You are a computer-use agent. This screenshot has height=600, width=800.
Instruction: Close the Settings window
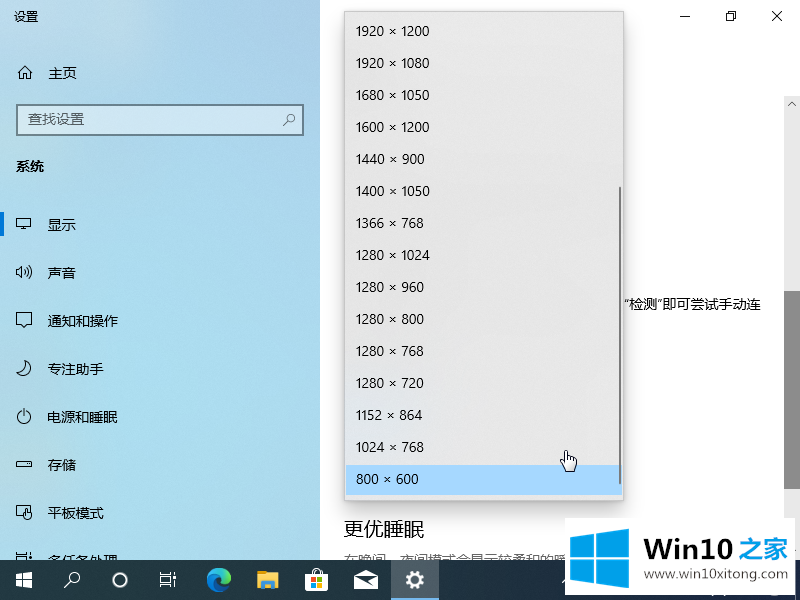[777, 16]
